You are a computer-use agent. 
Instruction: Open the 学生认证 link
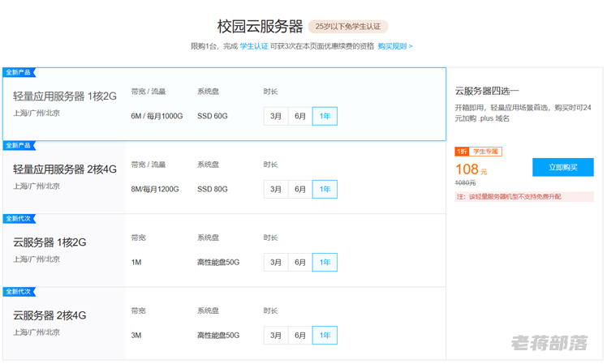tap(254, 46)
